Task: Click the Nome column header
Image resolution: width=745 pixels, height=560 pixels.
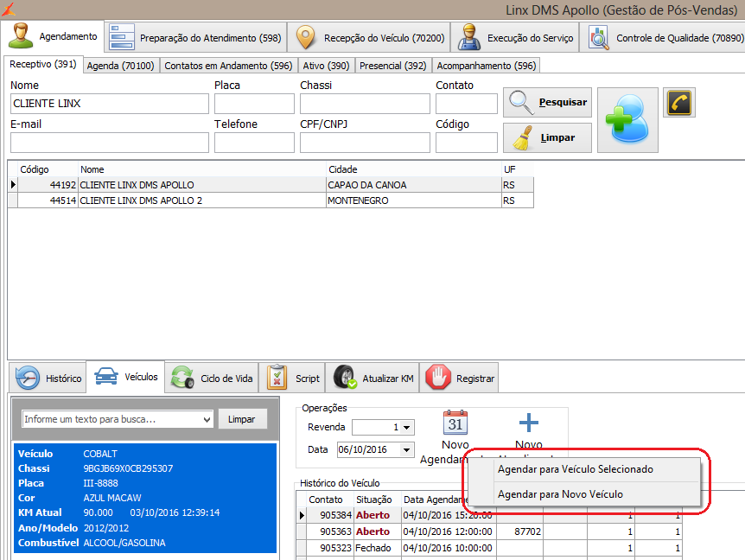Action: tap(202, 169)
